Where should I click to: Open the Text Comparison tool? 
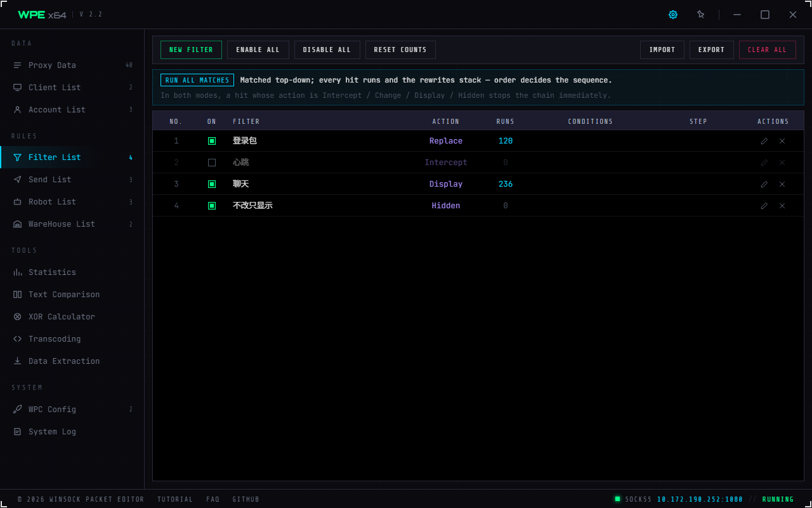pos(72,295)
